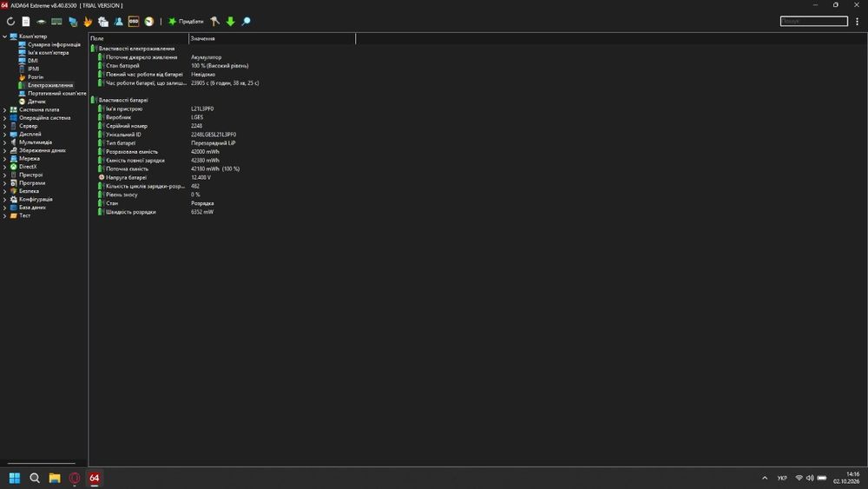The height and width of the screenshot is (489, 868).
Task: Expand the Мультимедіа node
Action: [x=5, y=142]
